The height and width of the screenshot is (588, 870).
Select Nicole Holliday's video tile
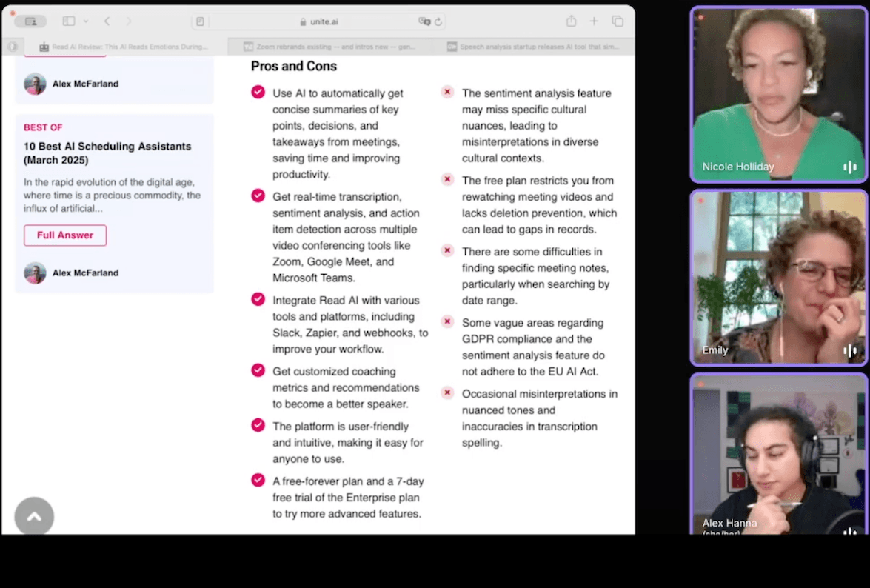pos(779,94)
